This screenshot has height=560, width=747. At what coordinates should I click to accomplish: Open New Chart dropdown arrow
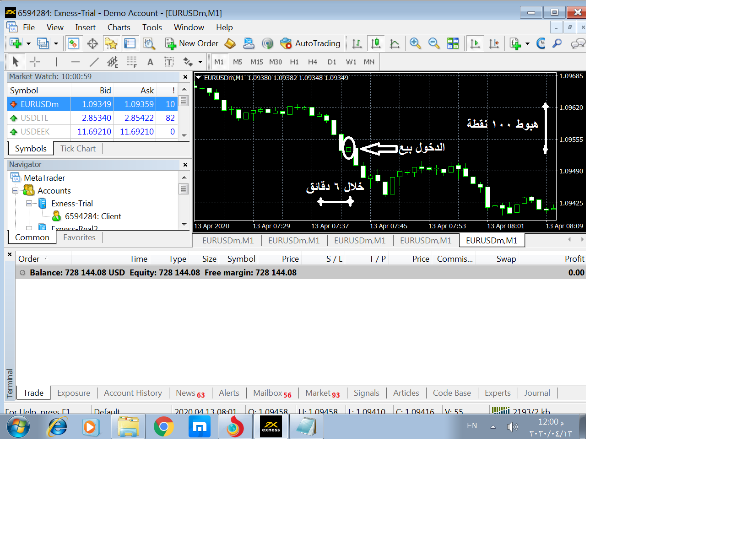click(x=28, y=43)
